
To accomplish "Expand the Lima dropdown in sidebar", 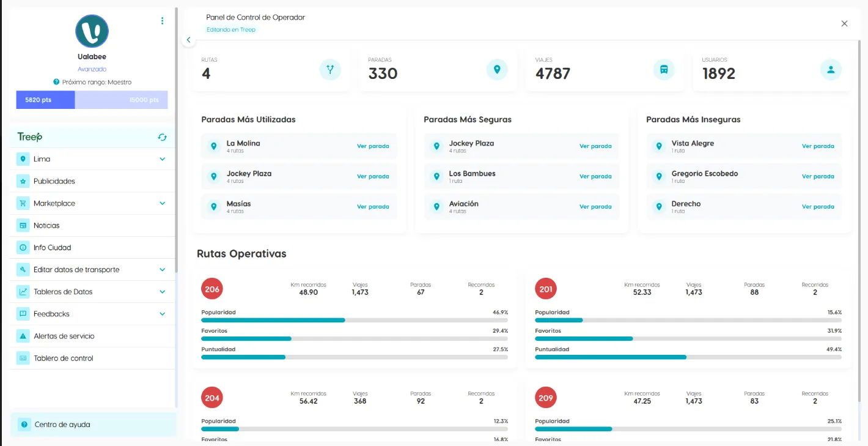I will (x=162, y=159).
